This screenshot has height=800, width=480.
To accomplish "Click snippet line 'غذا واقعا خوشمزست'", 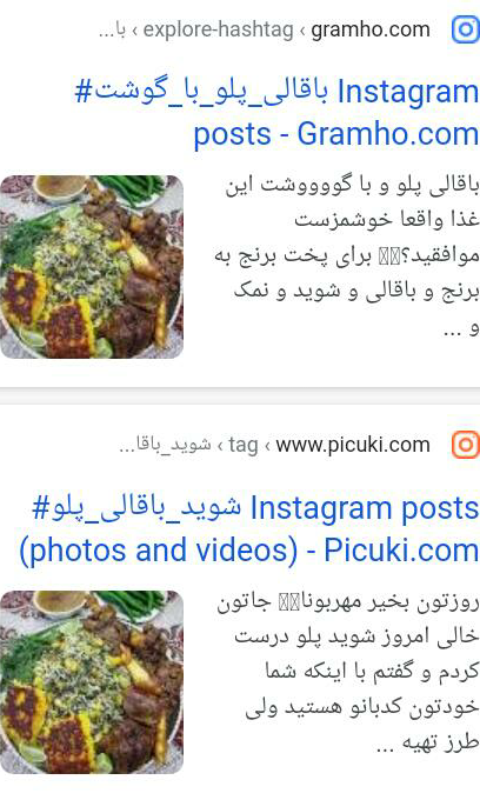I will [x=387, y=219].
